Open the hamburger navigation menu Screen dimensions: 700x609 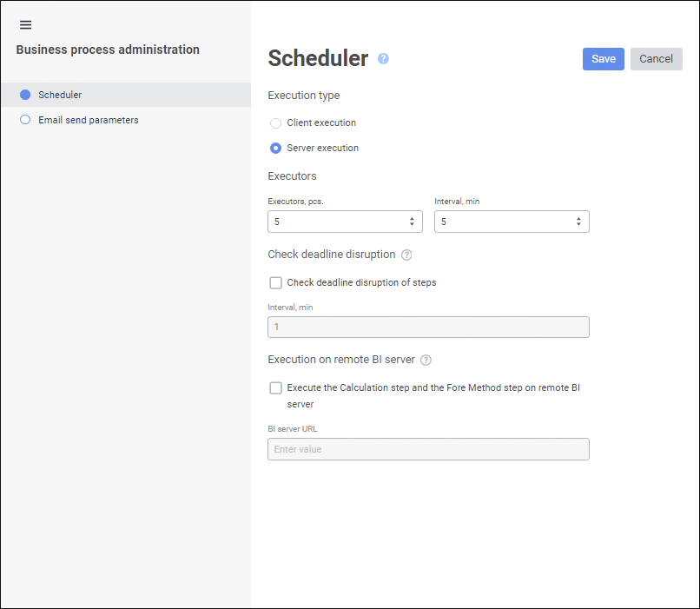coord(25,25)
